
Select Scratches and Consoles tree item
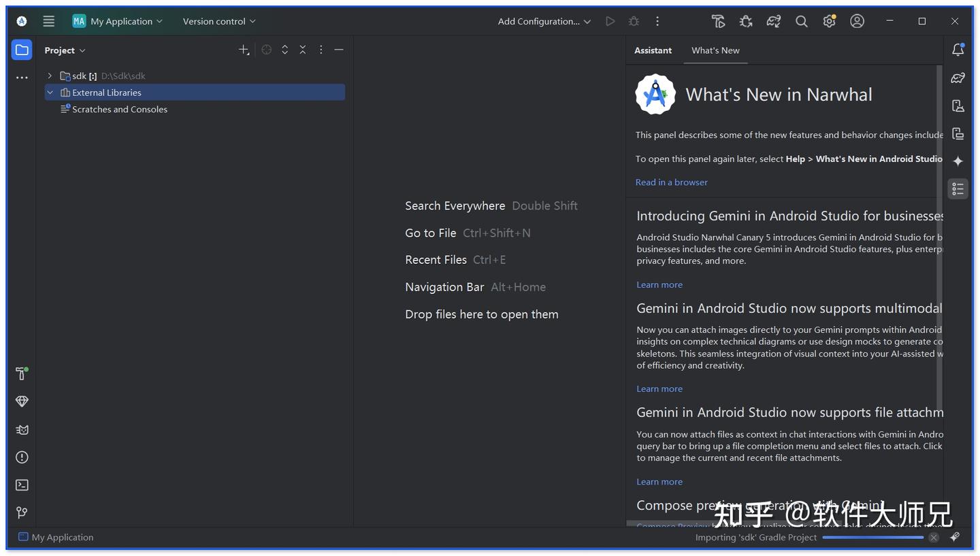(x=120, y=109)
